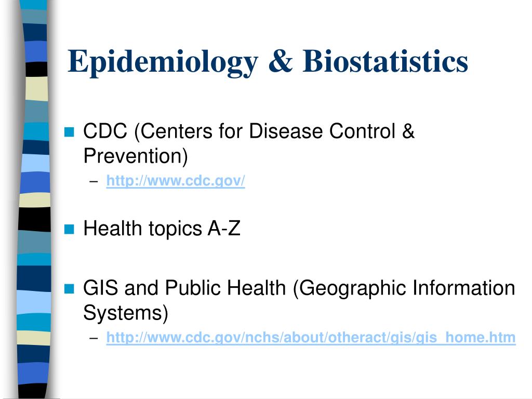Click the square bullet beside GIS and Public Health
Screen dimensions: 532x399
point(69,289)
